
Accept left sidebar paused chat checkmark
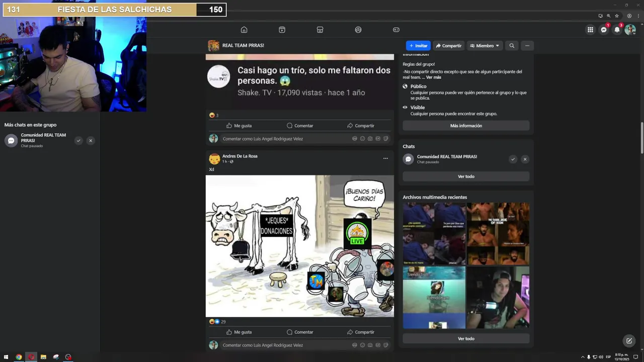pos(78,141)
